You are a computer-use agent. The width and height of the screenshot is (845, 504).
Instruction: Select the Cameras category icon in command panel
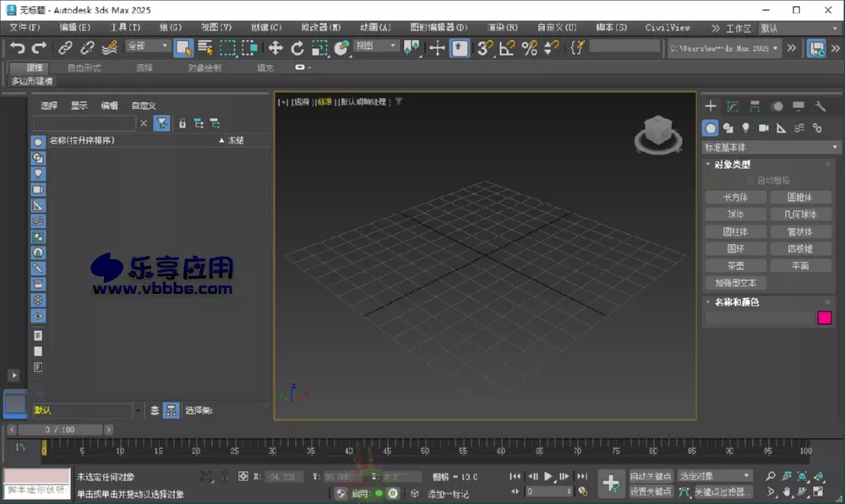(x=764, y=128)
